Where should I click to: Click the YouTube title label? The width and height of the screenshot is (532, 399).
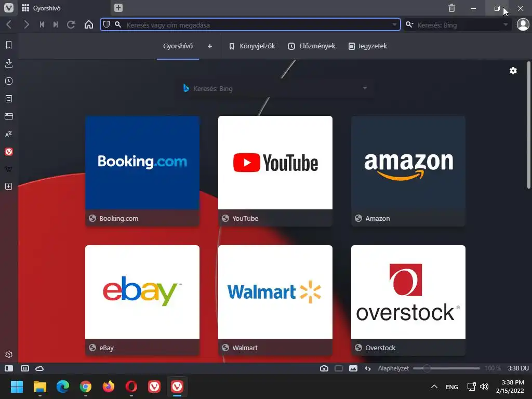245,219
